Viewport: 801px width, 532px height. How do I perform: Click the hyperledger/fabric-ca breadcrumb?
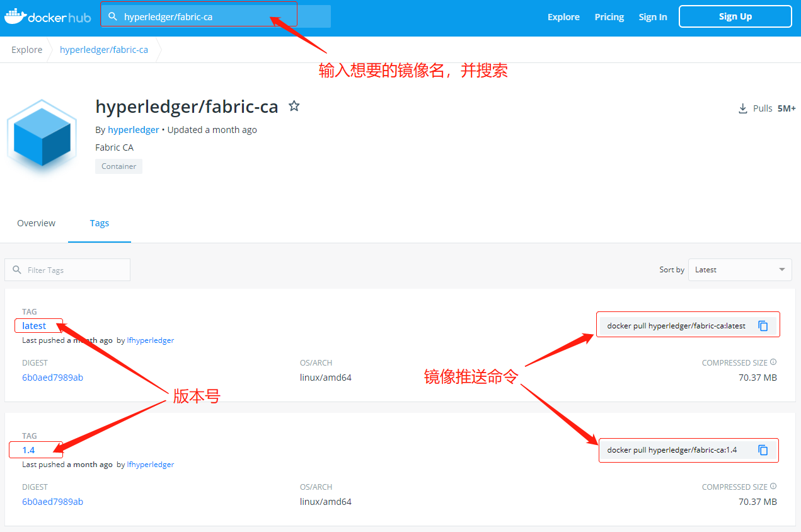(104, 50)
